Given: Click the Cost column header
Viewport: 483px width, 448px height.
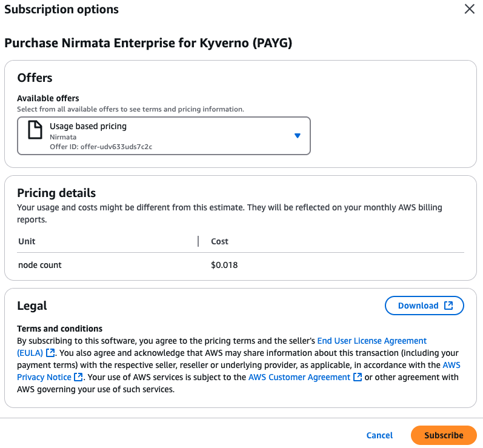Looking at the screenshot, I should tap(219, 241).
